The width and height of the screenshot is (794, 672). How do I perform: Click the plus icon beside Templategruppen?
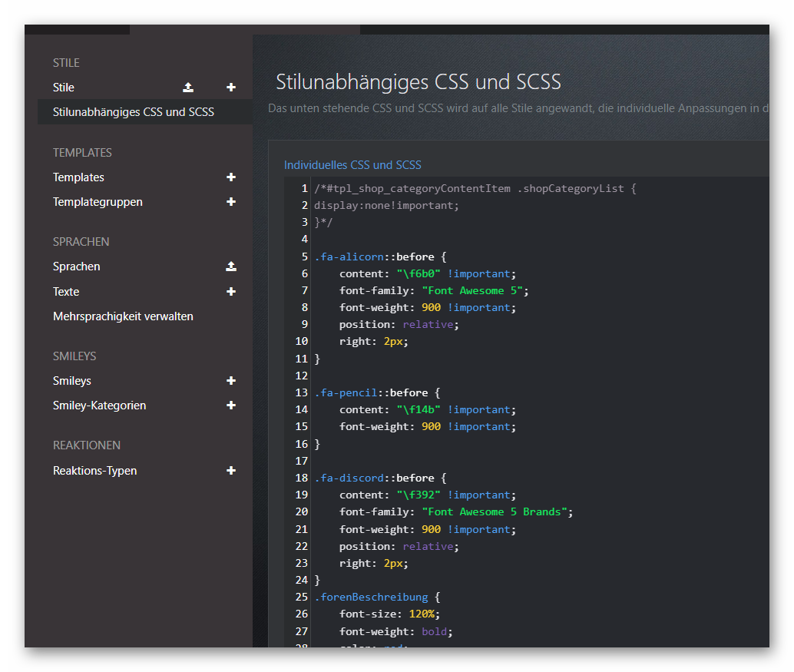231,202
